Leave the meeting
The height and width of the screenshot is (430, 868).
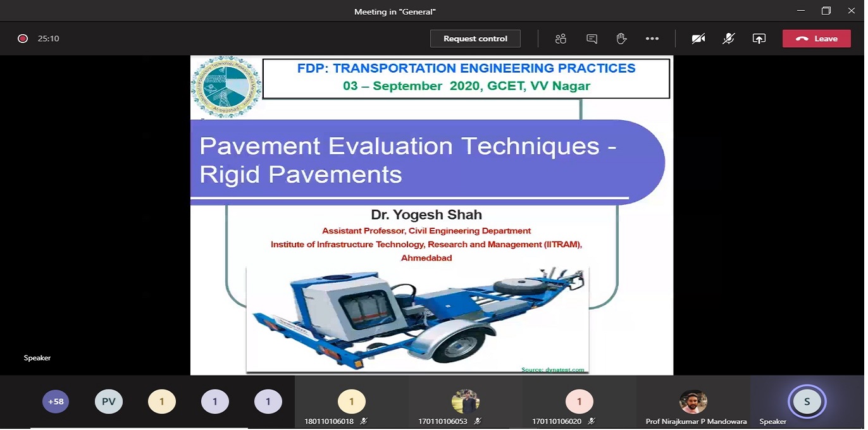[816, 39]
